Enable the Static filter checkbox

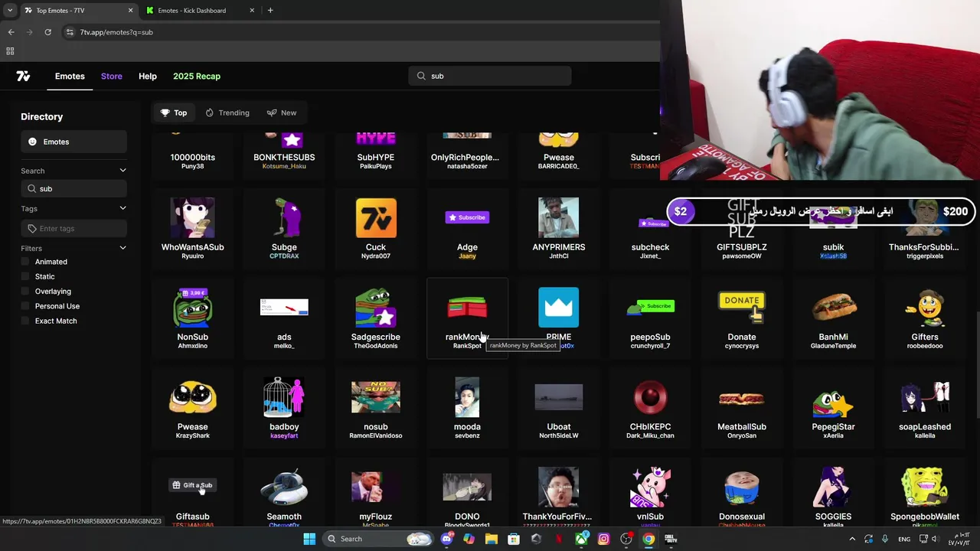[25, 276]
